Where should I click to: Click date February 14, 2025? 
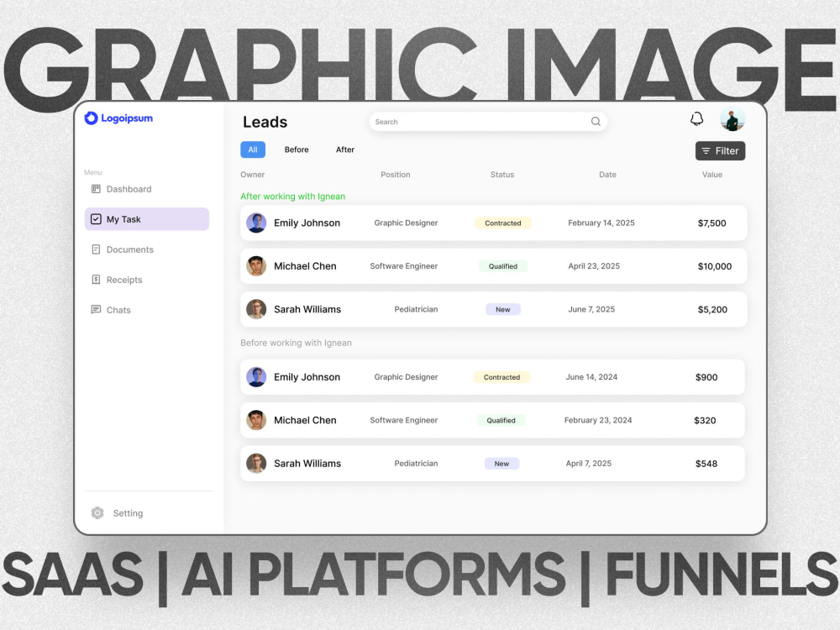click(x=601, y=223)
